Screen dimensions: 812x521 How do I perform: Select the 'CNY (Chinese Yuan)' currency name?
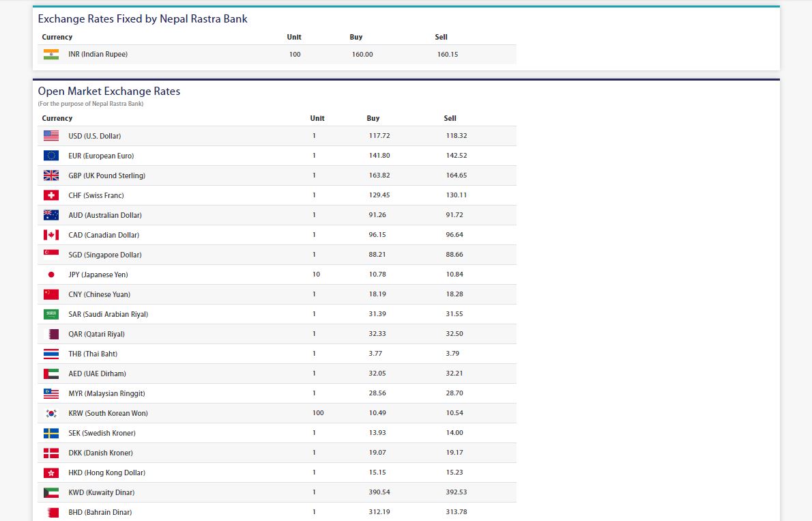click(x=100, y=294)
